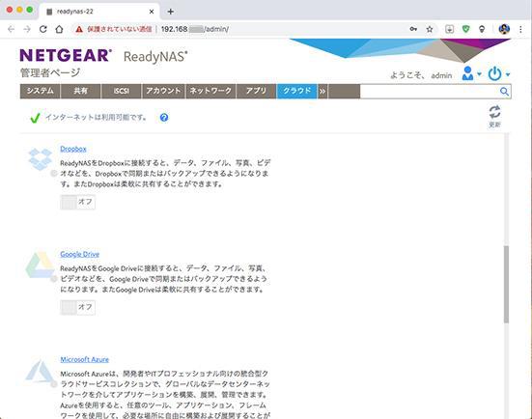
Task: Open the 共有 tab
Action: [x=80, y=91]
